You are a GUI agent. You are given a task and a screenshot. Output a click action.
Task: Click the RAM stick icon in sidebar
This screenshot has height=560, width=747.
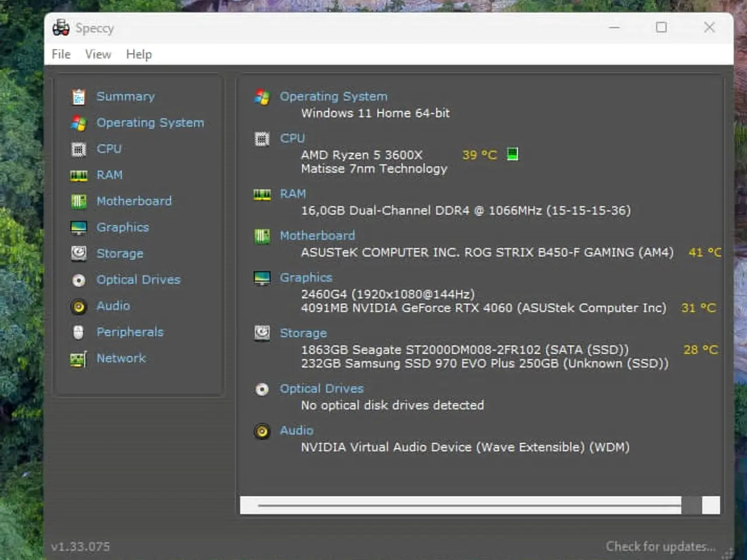pyautogui.click(x=79, y=176)
